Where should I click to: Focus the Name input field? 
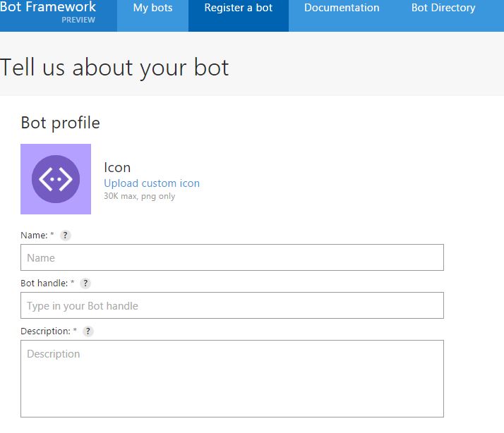tap(232, 257)
